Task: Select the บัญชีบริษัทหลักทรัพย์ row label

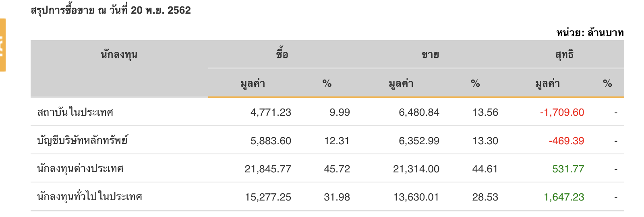Action: coord(82,140)
